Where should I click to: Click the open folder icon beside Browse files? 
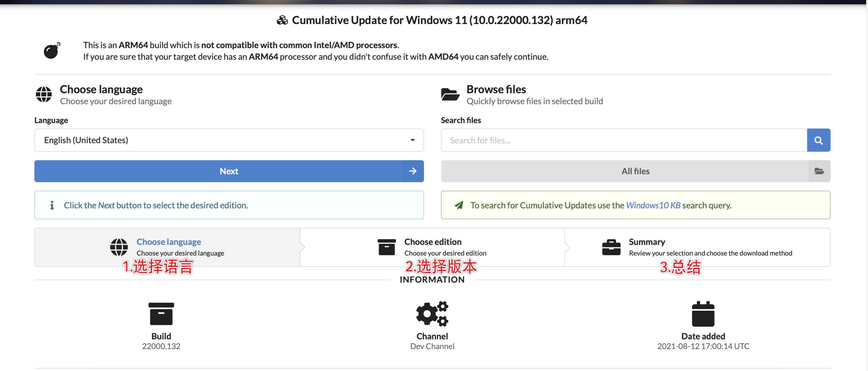450,94
